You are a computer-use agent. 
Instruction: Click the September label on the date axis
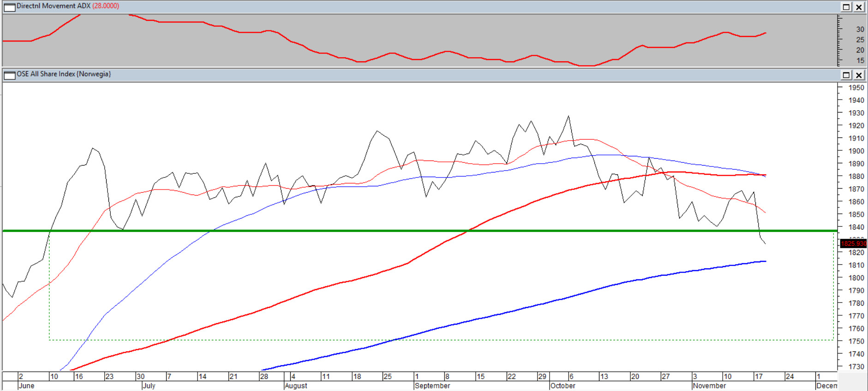click(432, 386)
